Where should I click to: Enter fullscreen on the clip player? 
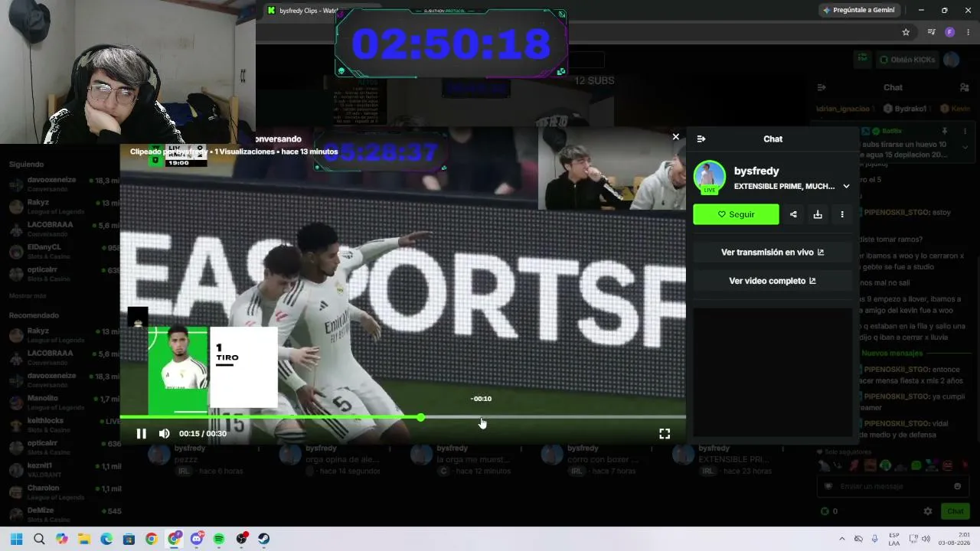click(665, 434)
